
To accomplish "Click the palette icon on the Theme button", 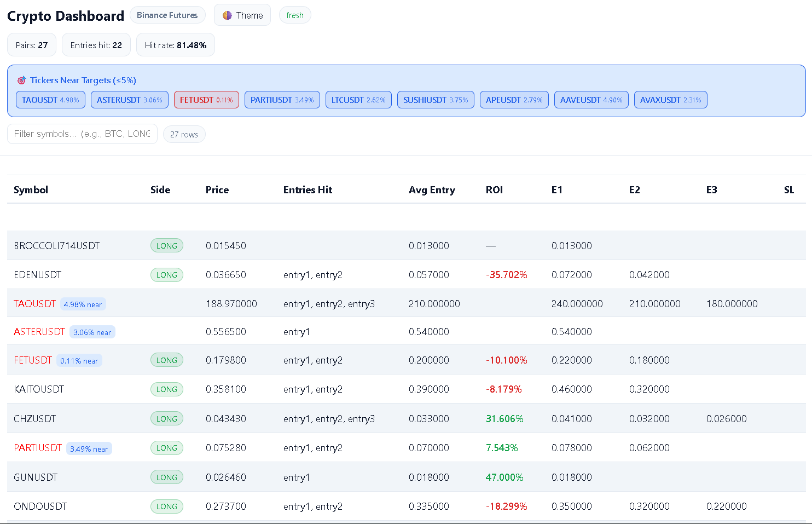I will point(228,15).
